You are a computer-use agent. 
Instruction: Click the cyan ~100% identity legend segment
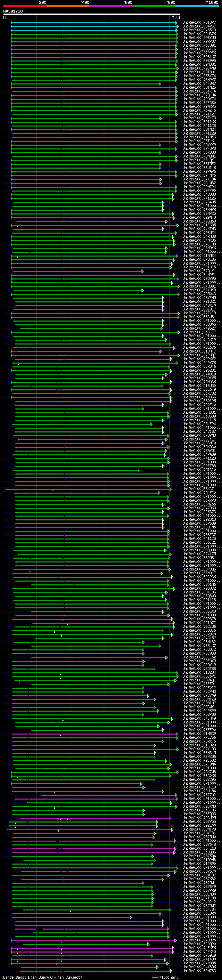coord(197,6)
